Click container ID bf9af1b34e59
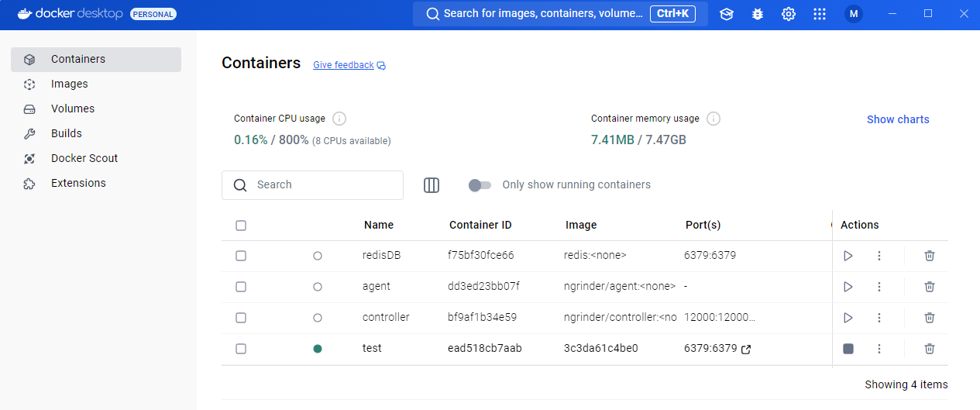This screenshot has height=410, width=980. tap(482, 317)
